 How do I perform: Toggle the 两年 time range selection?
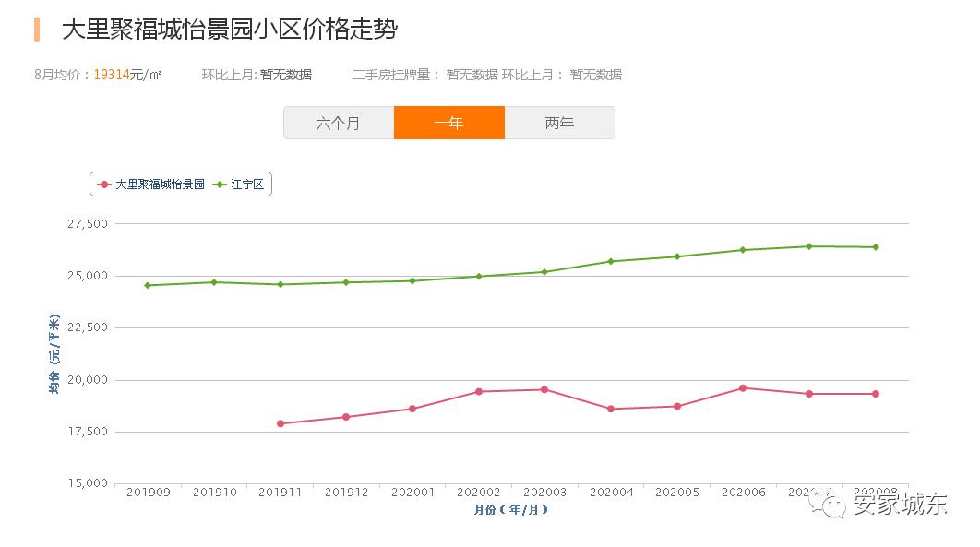point(560,122)
